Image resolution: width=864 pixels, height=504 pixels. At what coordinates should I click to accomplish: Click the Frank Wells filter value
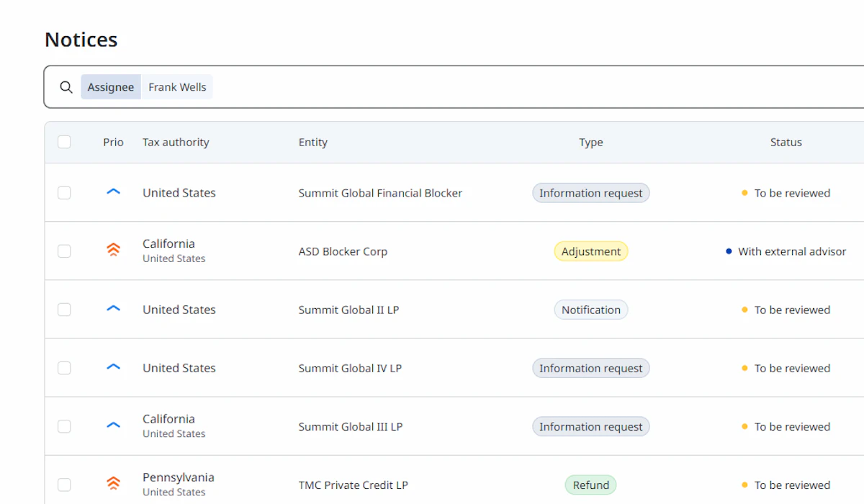click(x=177, y=87)
